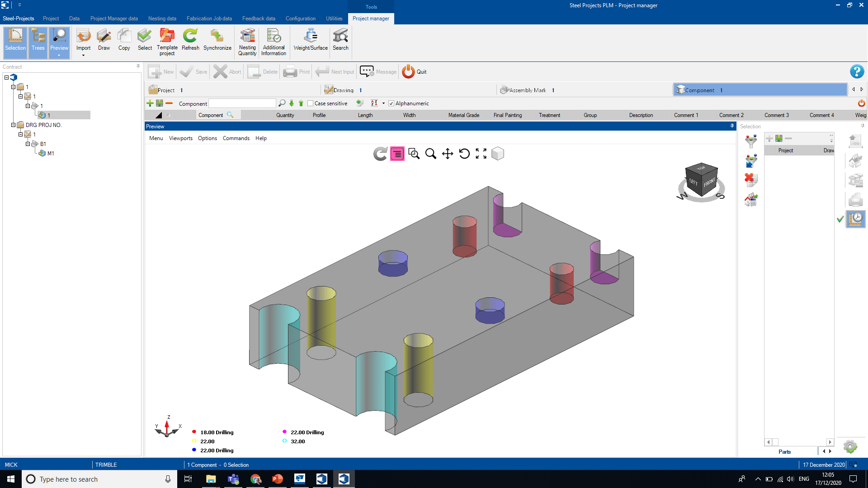868x488 pixels.
Task: Toggle the Alphanumeric checkbox
Action: click(392, 103)
